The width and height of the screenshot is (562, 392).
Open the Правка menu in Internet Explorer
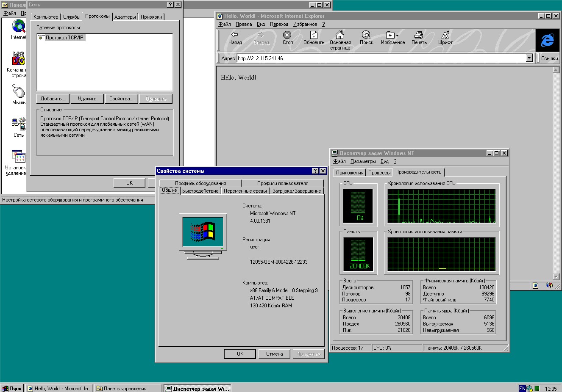coord(244,24)
